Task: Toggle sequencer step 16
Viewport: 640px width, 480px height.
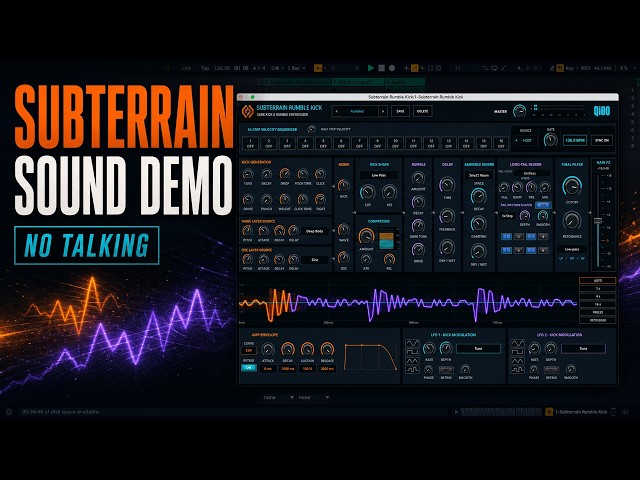Action: (501, 143)
